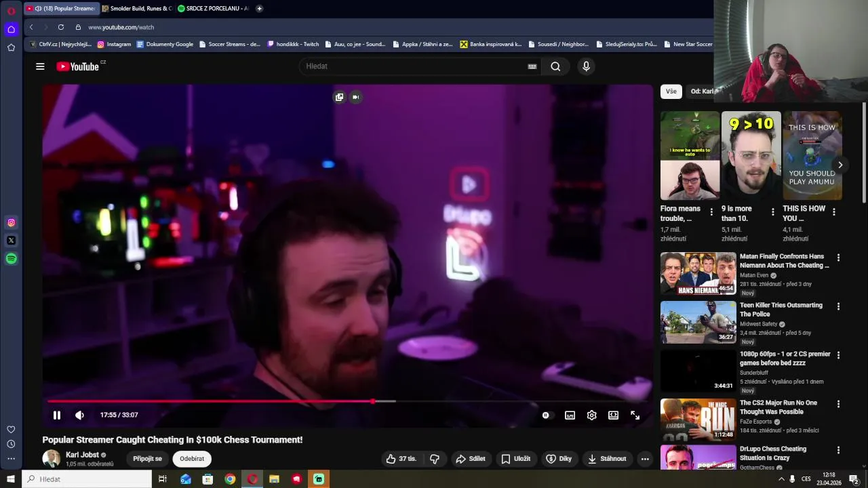Toggle the autoplay switch in player

pos(547,415)
